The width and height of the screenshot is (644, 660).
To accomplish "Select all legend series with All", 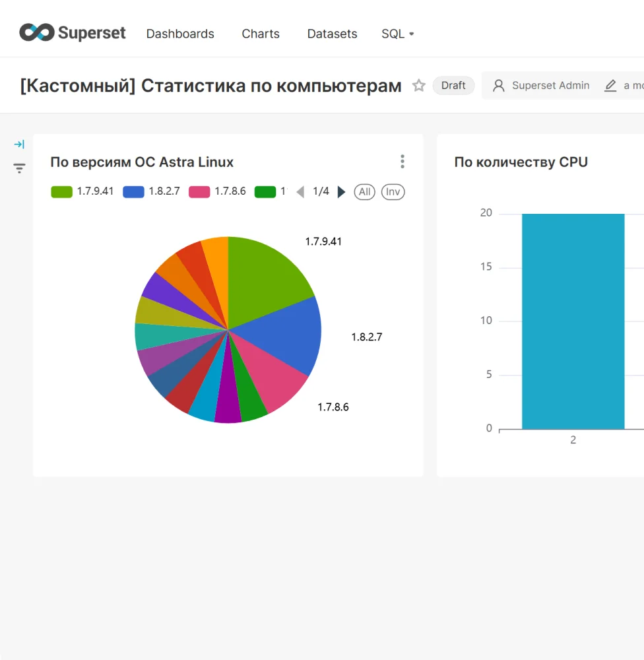I will click(364, 192).
